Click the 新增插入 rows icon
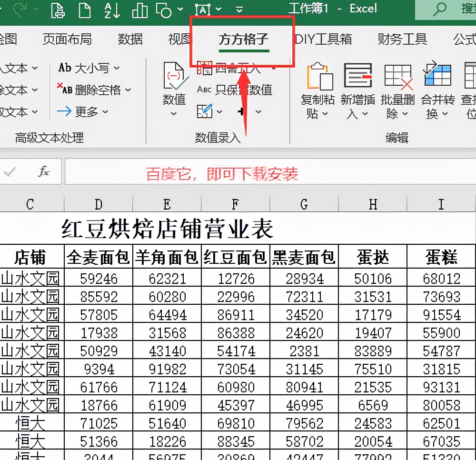 358,76
